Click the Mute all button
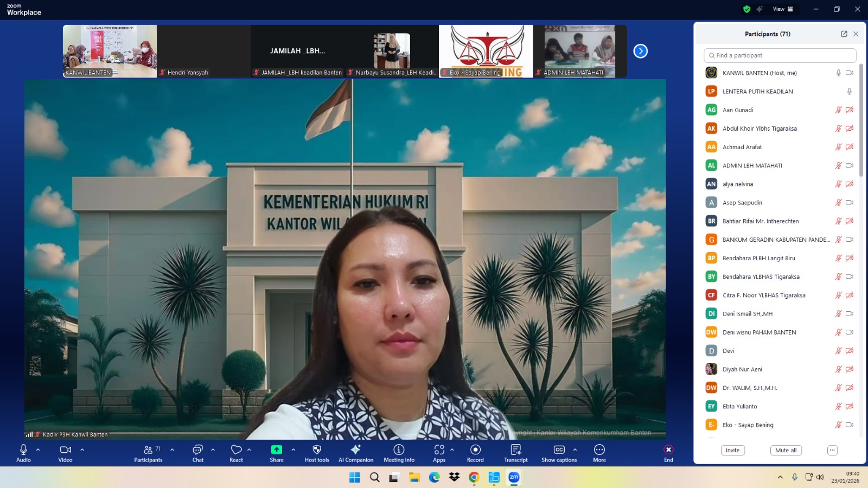The height and width of the screenshot is (488, 868). pyautogui.click(x=786, y=450)
